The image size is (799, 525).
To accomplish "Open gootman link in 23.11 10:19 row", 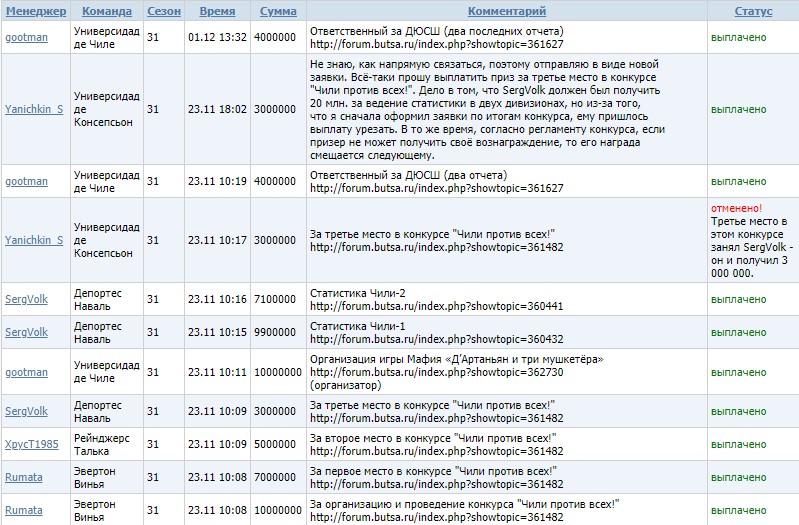I will [x=26, y=181].
